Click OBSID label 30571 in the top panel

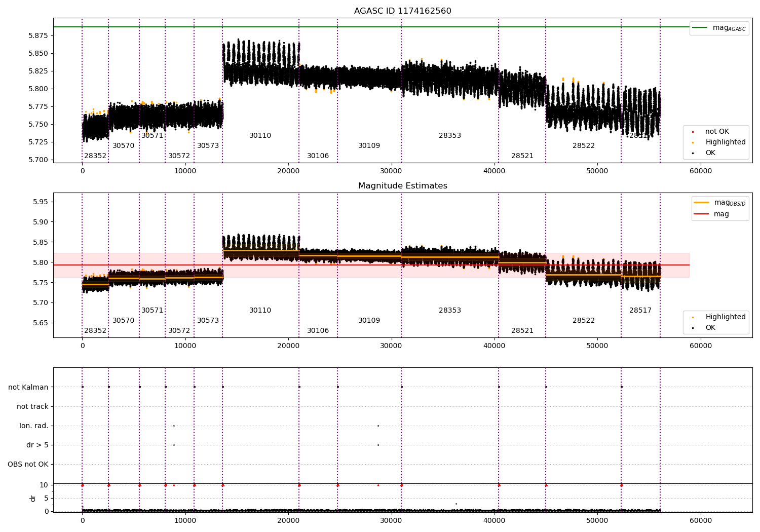tap(153, 135)
